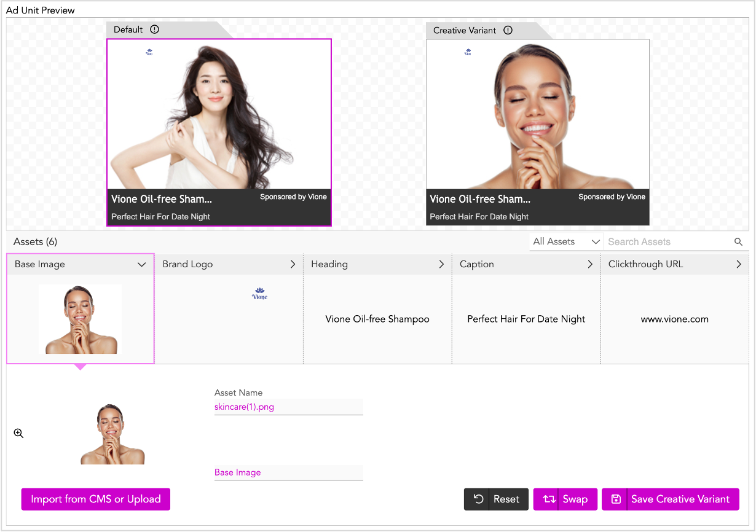
Task: Click the Reset button
Action: (496, 499)
